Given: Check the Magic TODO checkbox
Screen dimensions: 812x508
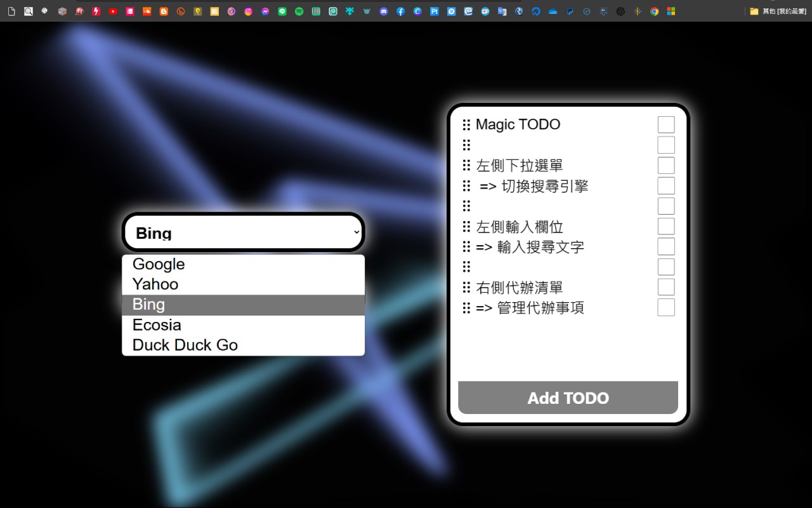Looking at the screenshot, I should [x=666, y=124].
